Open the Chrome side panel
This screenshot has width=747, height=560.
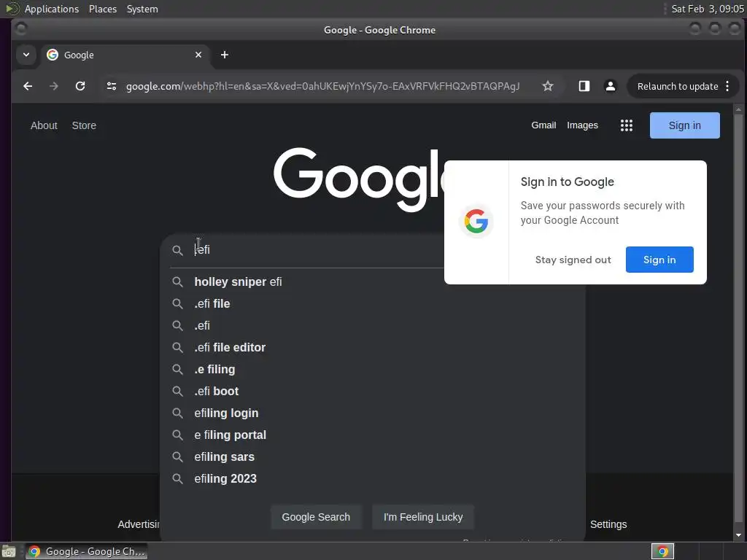(x=584, y=86)
